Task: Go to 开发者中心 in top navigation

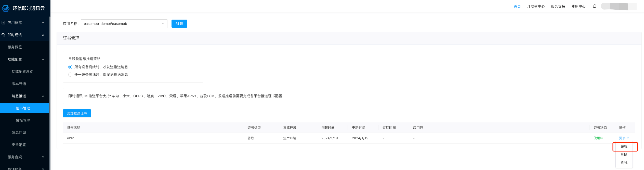Action: [x=536, y=6]
